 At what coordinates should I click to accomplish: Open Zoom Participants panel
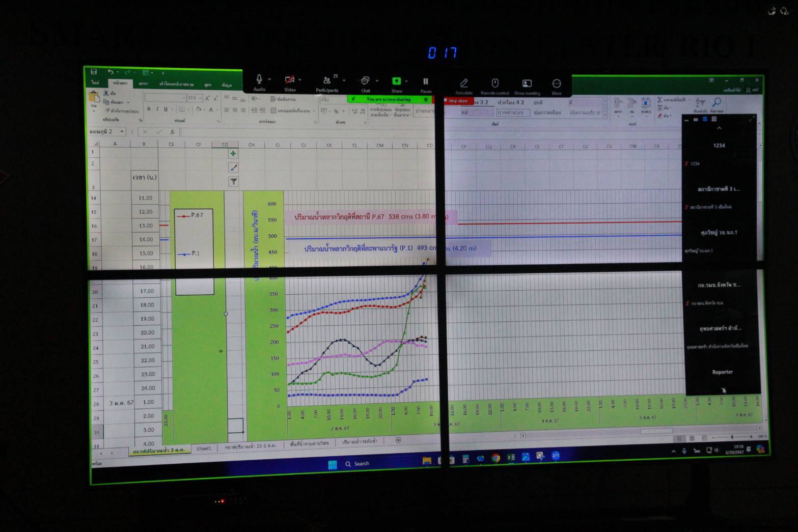tap(327, 83)
